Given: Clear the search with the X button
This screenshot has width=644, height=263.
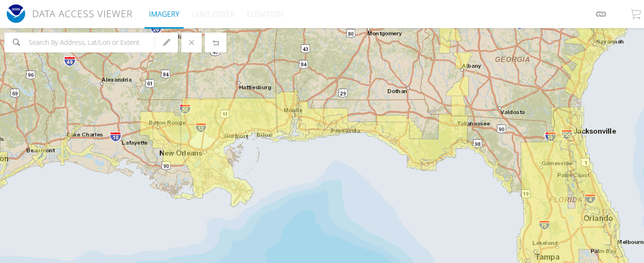Looking at the screenshot, I should [191, 42].
